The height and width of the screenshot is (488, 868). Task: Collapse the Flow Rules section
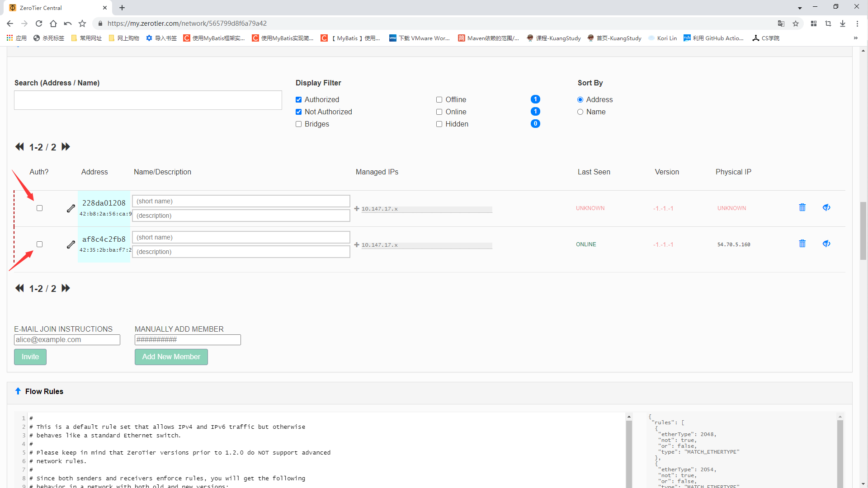(x=18, y=391)
